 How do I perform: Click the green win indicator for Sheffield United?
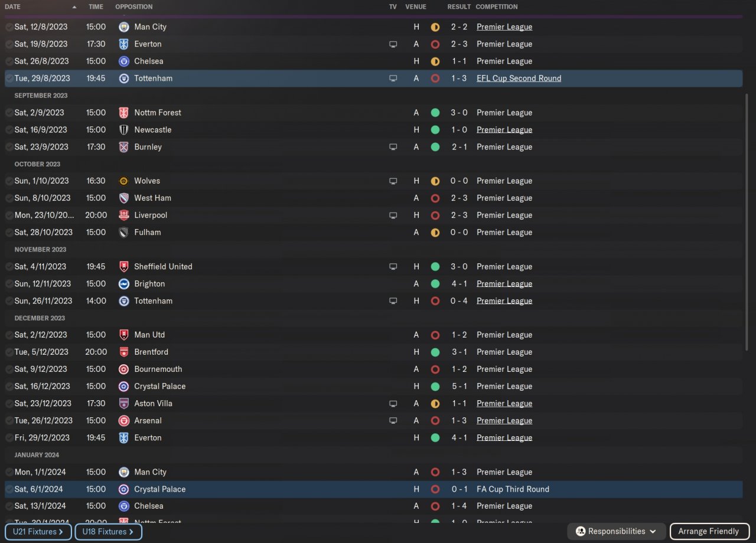(x=435, y=267)
